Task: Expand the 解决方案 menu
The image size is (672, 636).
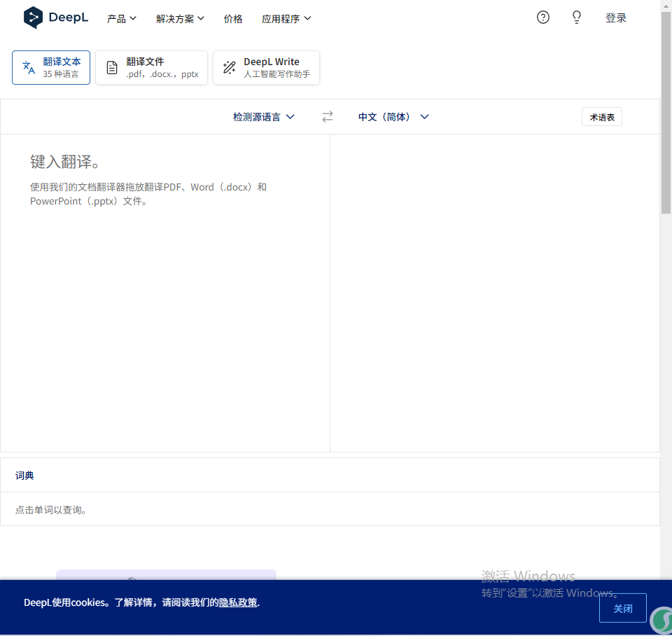Action: (x=180, y=18)
